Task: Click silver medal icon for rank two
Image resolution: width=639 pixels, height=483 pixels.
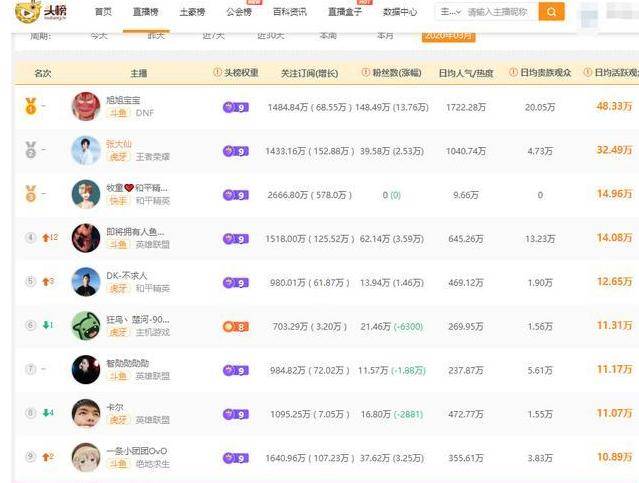Action: (31, 150)
